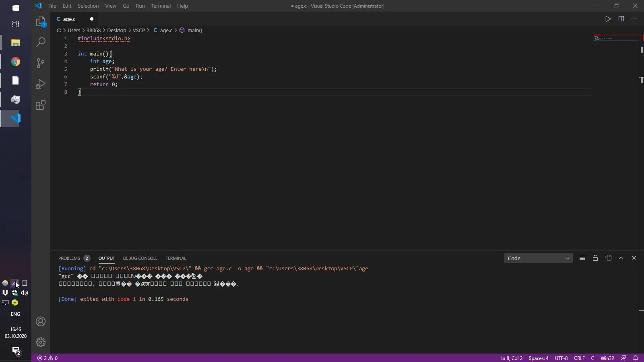
Task: Place cursor on the scanf line
Action: point(116,77)
